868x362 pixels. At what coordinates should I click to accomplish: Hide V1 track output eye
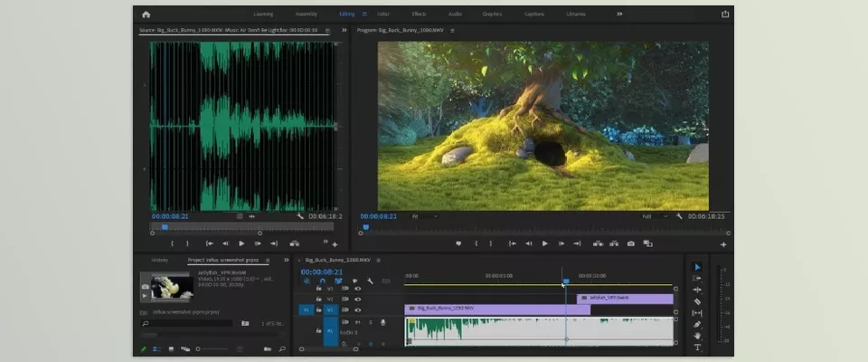[358, 310]
